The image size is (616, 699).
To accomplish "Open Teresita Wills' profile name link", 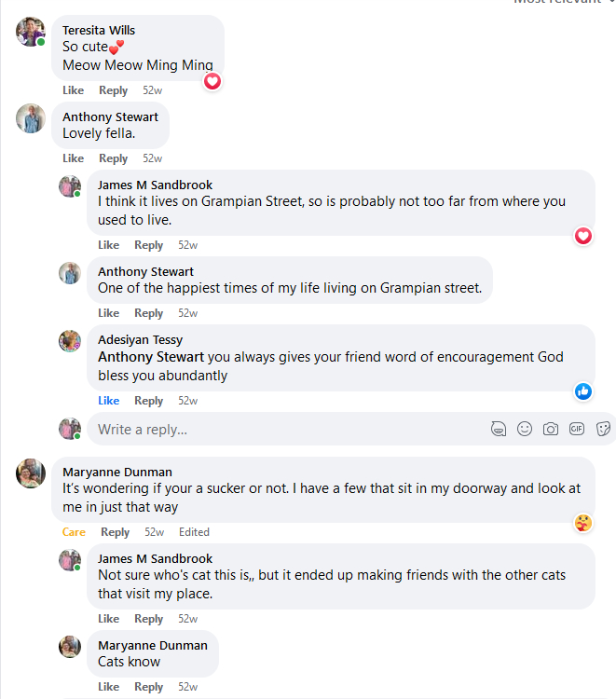I will pos(99,31).
